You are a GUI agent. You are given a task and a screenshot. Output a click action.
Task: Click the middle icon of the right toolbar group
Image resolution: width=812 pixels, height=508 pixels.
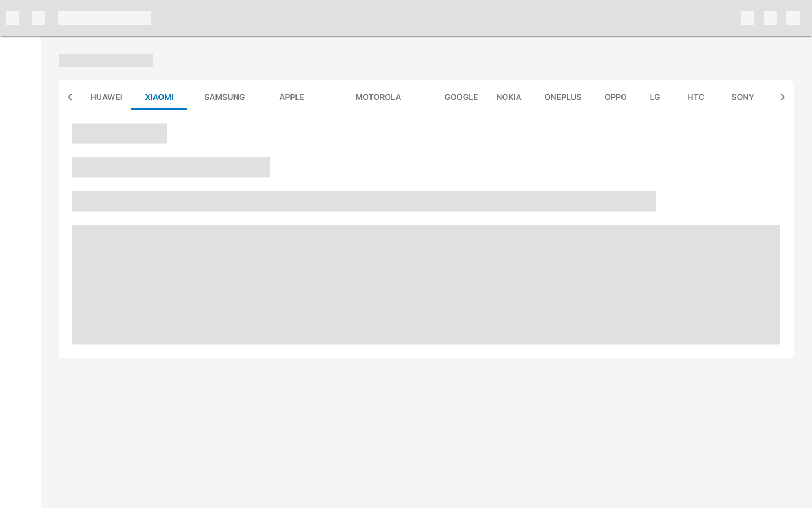pyautogui.click(x=770, y=18)
